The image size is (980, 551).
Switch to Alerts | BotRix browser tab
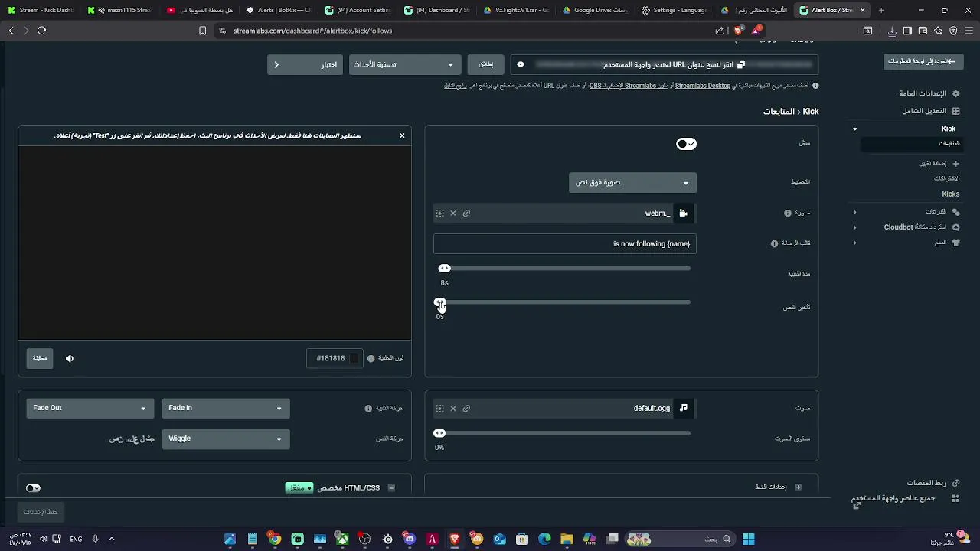click(279, 10)
